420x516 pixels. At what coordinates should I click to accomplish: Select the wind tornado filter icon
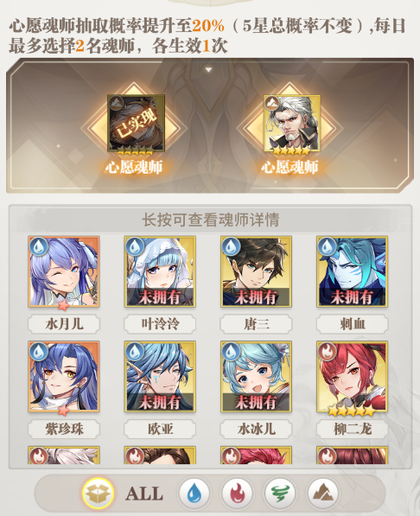coord(279,493)
